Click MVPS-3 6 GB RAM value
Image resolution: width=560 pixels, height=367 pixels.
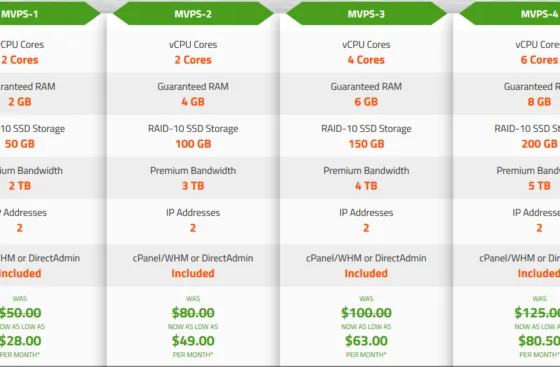(x=366, y=102)
